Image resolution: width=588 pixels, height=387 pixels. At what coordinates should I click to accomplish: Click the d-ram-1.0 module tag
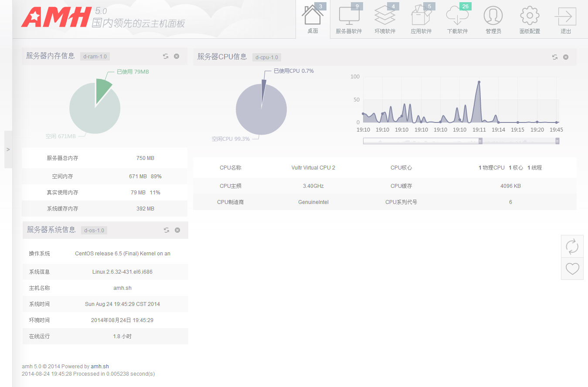pyautogui.click(x=95, y=56)
